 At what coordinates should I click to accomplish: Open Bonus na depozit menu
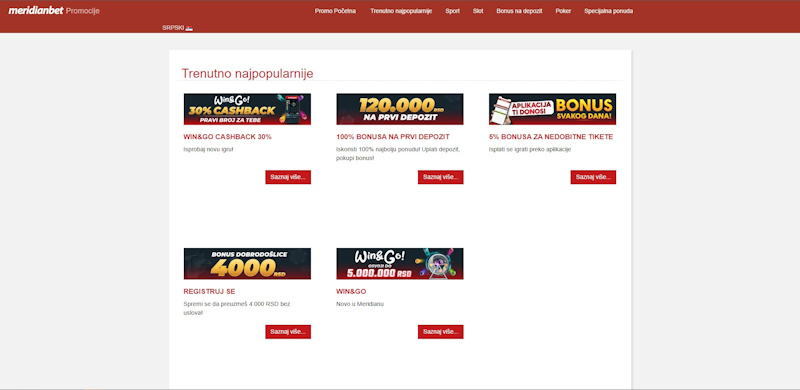coord(519,11)
